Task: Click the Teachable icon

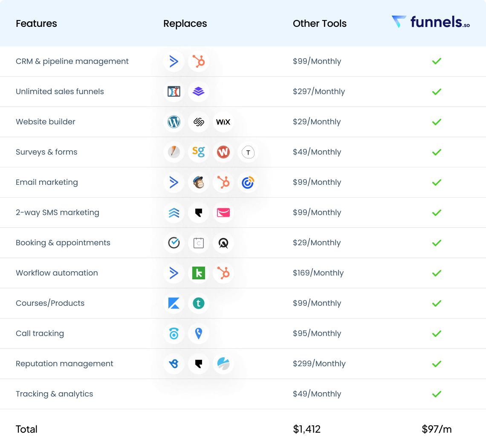Action: coord(199,303)
